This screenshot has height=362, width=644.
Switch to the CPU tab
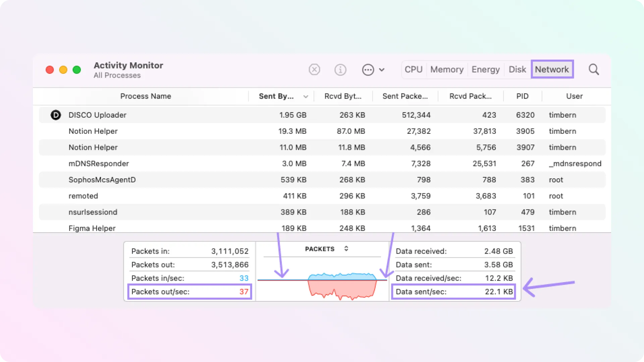[413, 69]
